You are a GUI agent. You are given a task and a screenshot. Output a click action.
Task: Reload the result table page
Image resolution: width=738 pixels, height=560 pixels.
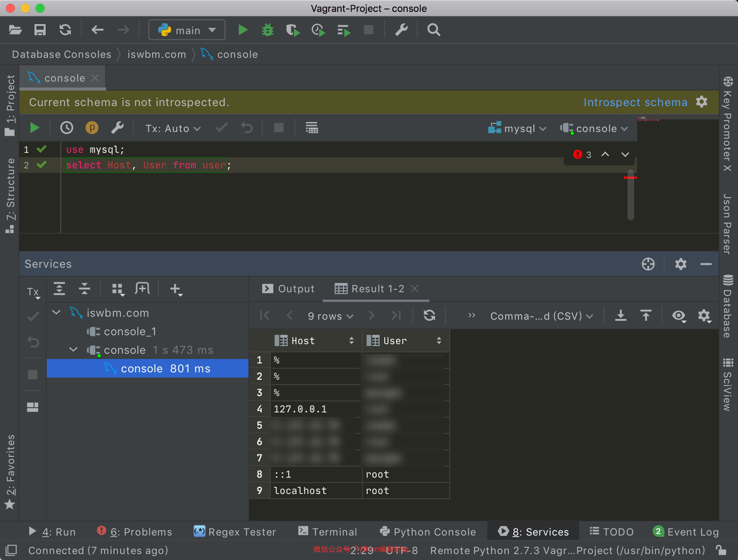coord(429,316)
